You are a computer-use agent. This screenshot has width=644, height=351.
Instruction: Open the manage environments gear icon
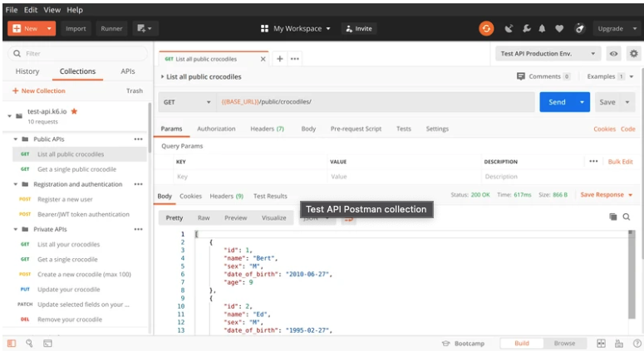pos(634,54)
